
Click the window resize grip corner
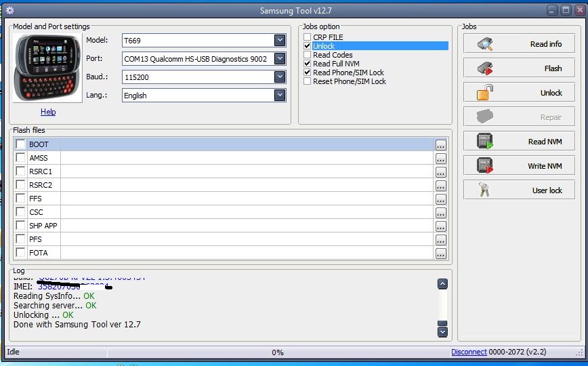pyautogui.click(x=579, y=353)
